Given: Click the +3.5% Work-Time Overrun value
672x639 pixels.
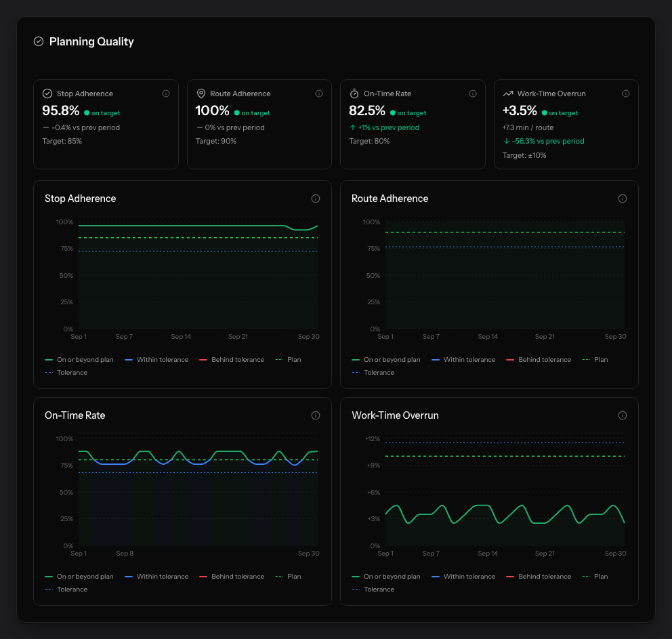Looking at the screenshot, I should 520,110.
